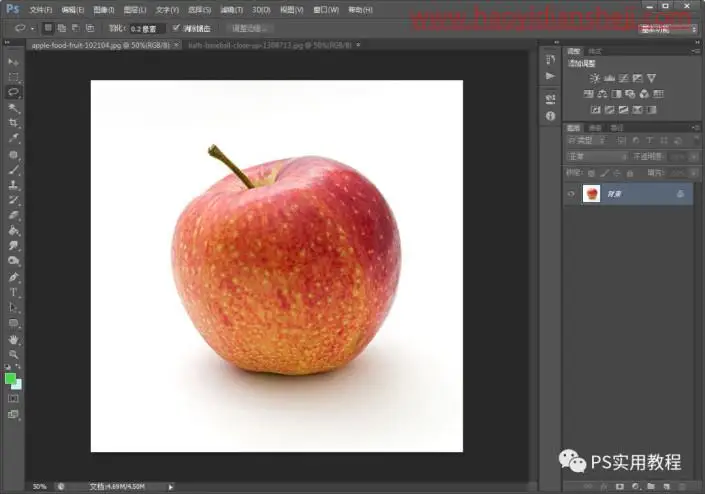This screenshot has height=494, width=705.
Task: Select the Rectangular Marquee tool
Action: [13, 77]
